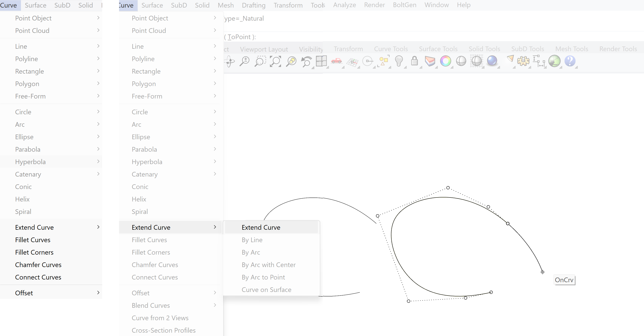Expand Catenary submenu in open Curve menu
This screenshot has height=336, width=644.
(x=215, y=174)
